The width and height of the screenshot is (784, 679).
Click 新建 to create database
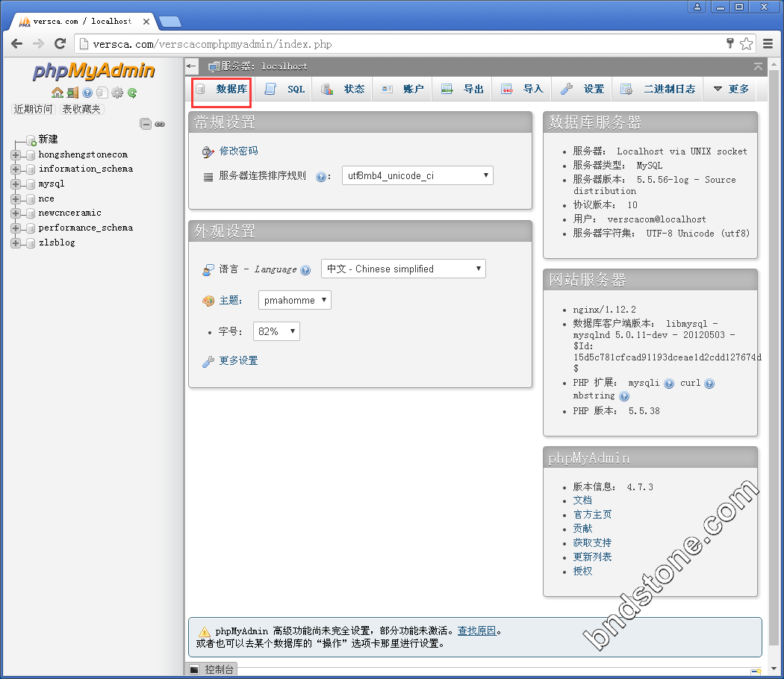pyautogui.click(x=48, y=140)
